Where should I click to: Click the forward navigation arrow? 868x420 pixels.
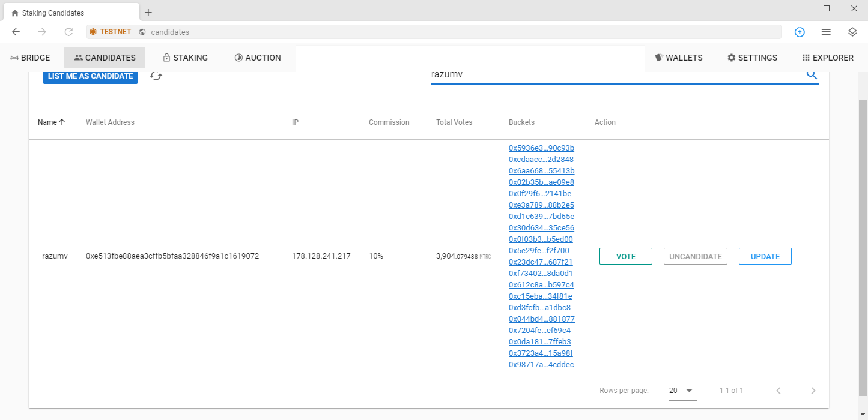[42, 32]
